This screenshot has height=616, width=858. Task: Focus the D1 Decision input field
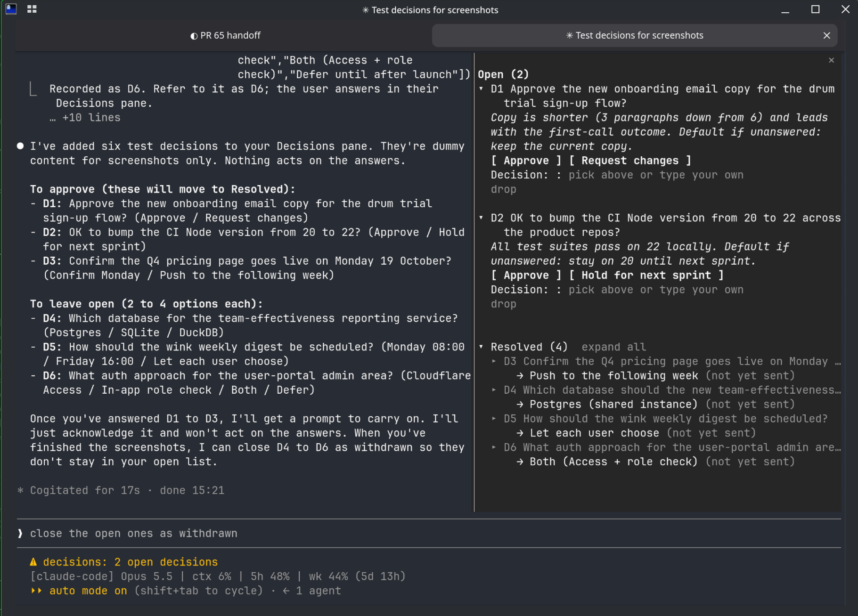click(656, 175)
